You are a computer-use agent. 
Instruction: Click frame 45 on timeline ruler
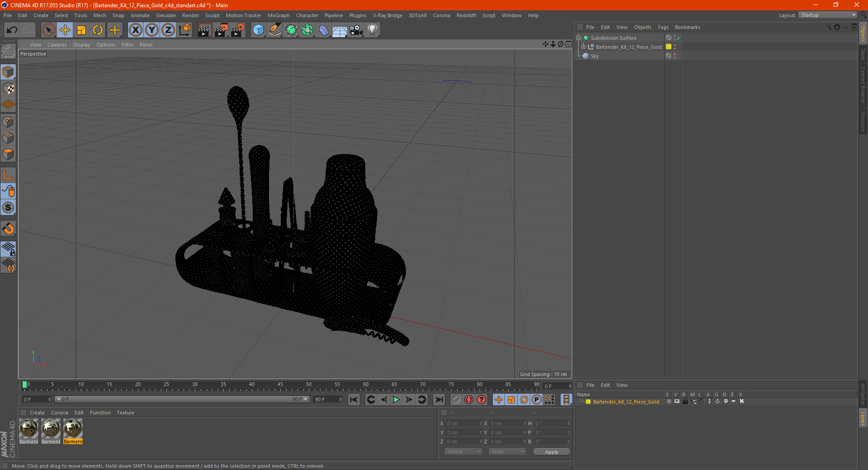coord(280,385)
